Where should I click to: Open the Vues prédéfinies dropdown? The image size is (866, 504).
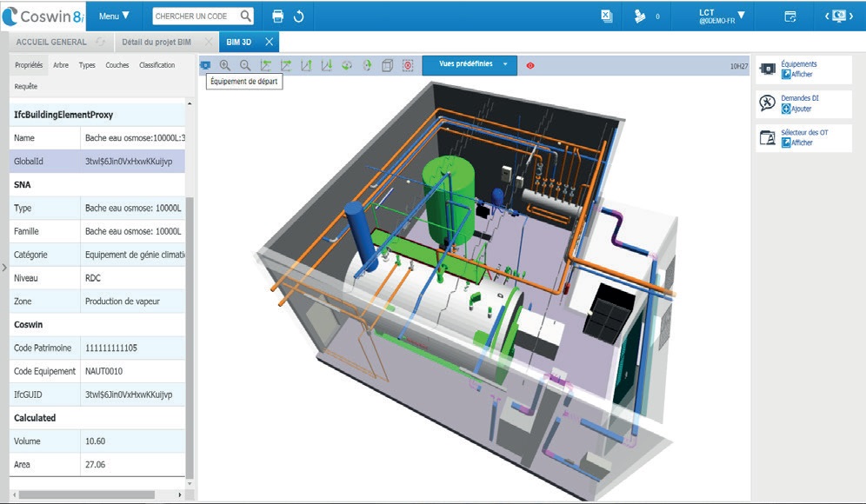click(x=470, y=64)
